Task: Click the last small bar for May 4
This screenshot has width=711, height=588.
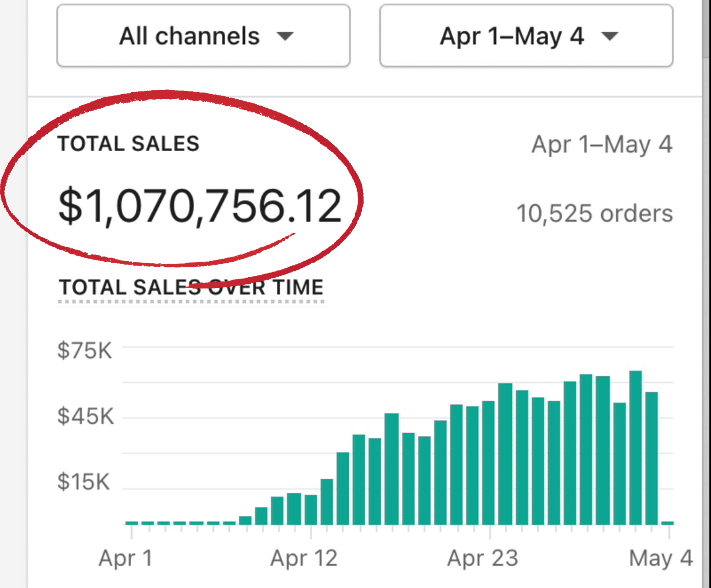Action: click(667, 523)
